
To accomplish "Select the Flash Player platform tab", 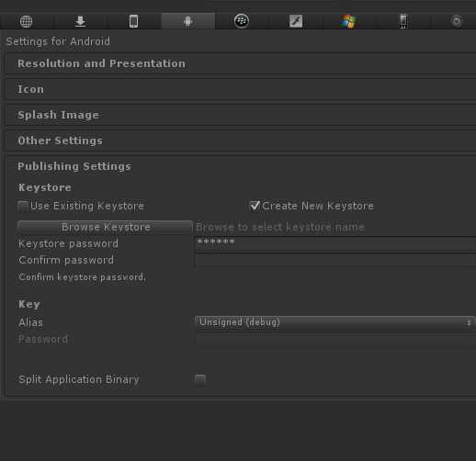I will click(x=296, y=21).
